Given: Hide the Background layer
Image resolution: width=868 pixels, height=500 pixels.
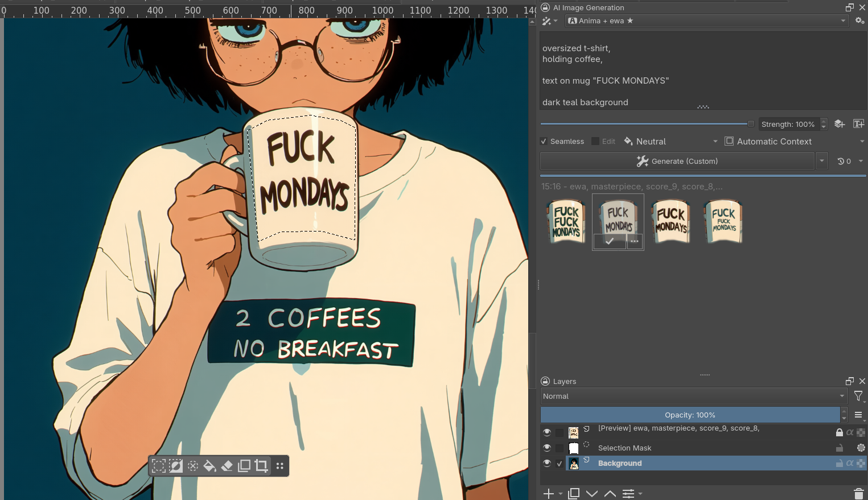Looking at the screenshot, I should [x=547, y=463].
